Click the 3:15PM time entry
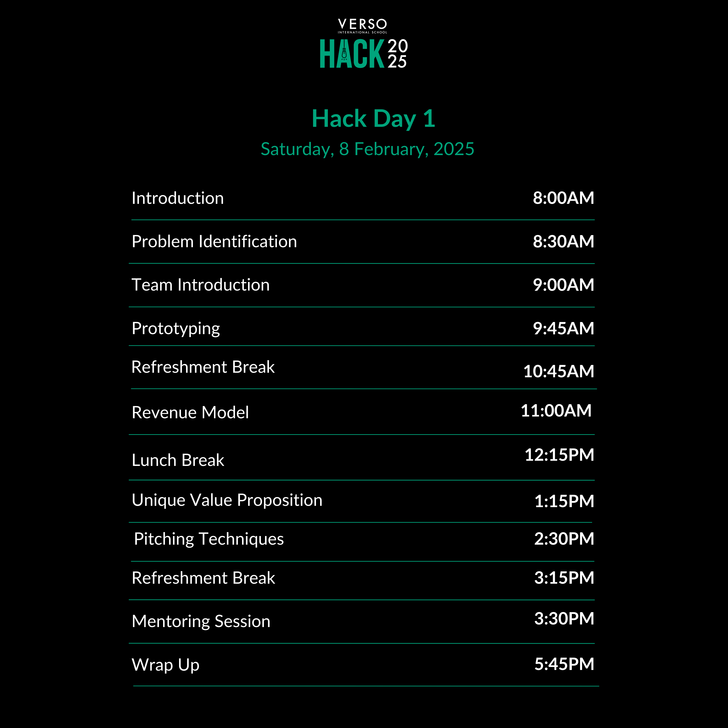This screenshot has height=728, width=728. coord(564,578)
